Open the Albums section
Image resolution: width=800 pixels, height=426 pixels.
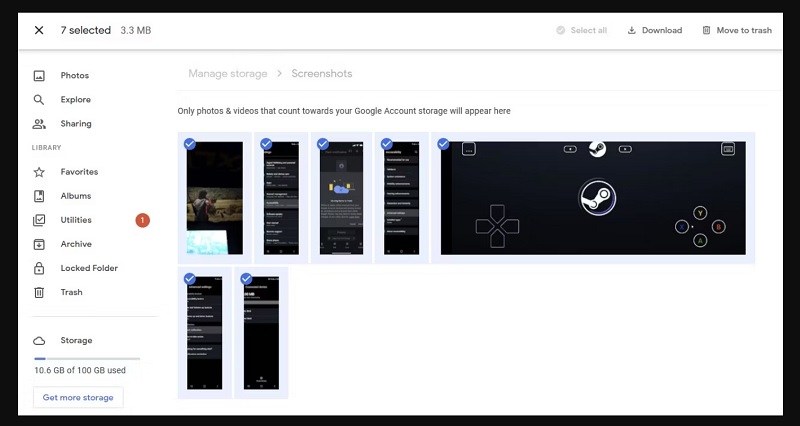(x=75, y=196)
